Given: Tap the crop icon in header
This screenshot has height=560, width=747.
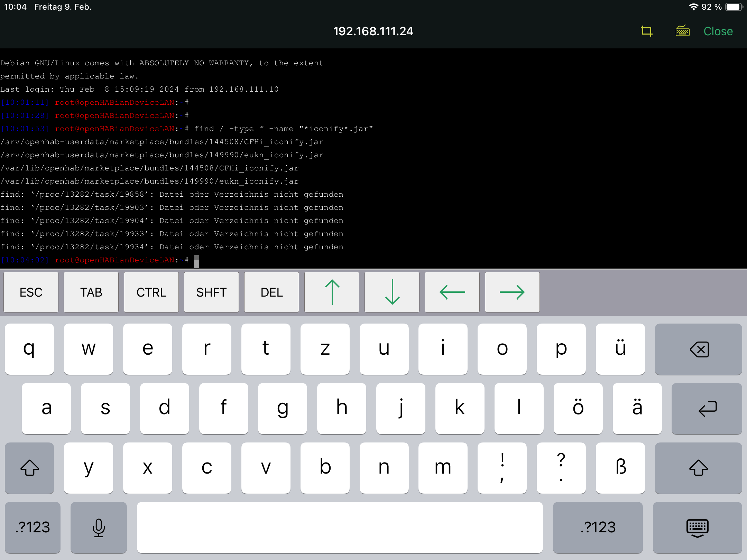Looking at the screenshot, I should 646,31.
